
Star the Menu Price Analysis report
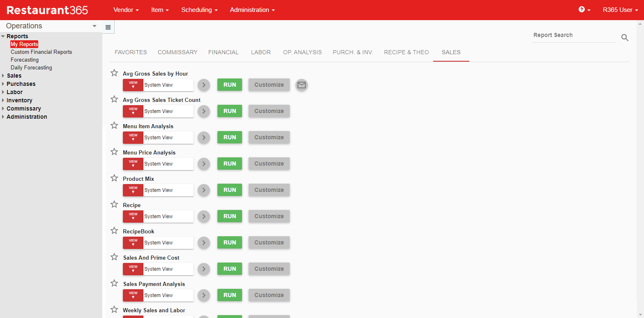pos(114,152)
